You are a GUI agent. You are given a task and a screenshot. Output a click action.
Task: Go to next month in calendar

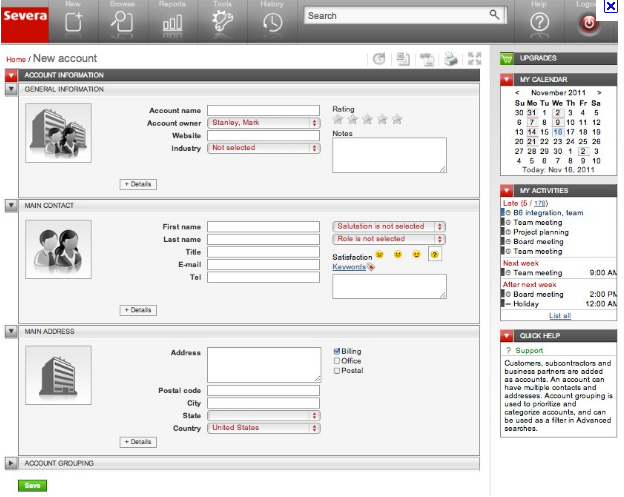pos(599,92)
